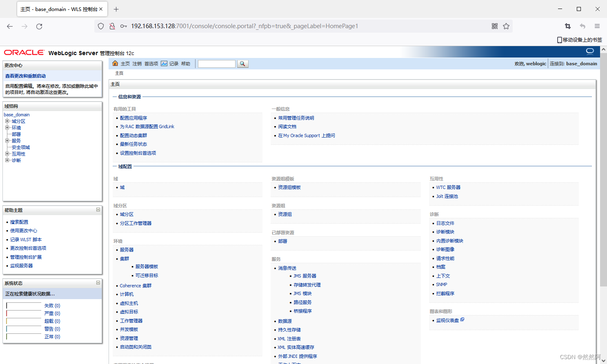Open the SNMP link

click(442, 284)
